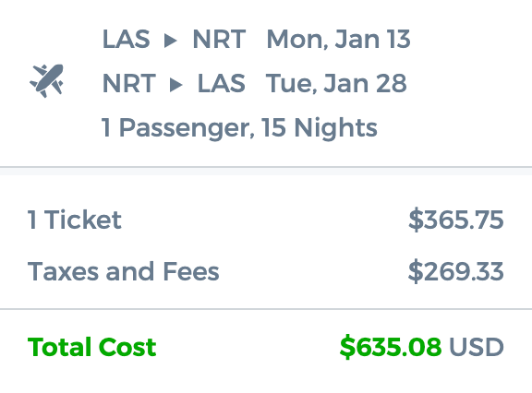
Task: Click the Total Cost label
Action: pyautogui.click(x=92, y=347)
